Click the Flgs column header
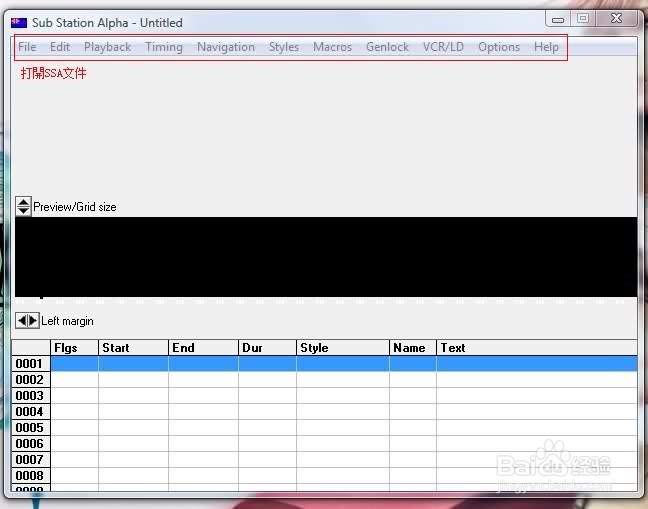 pyautogui.click(x=74, y=348)
